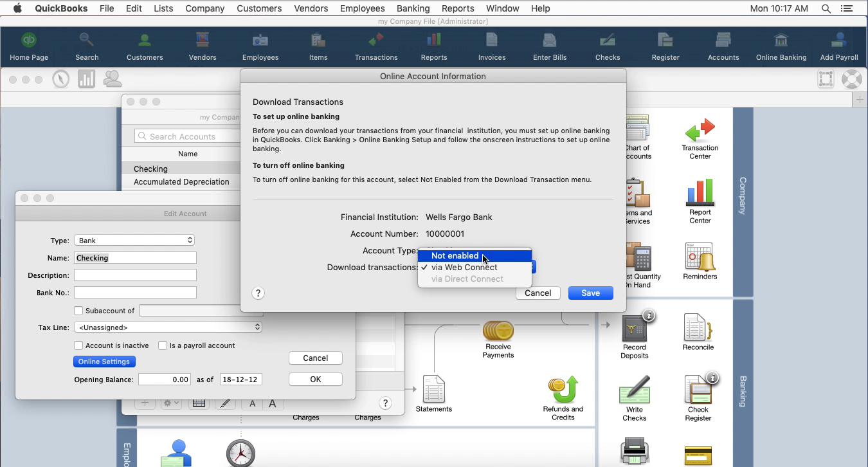Image resolution: width=868 pixels, height=467 pixels.
Task: Click the Online Settings button
Action: coord(104,362)
